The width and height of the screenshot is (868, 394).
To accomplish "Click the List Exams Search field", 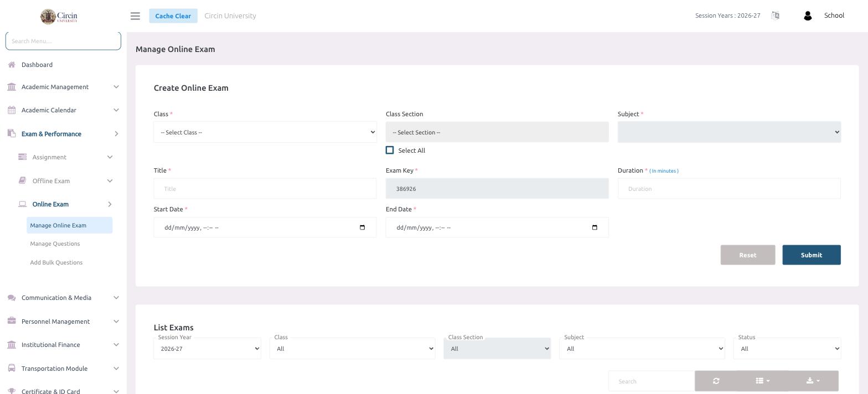I will point(652,381).
